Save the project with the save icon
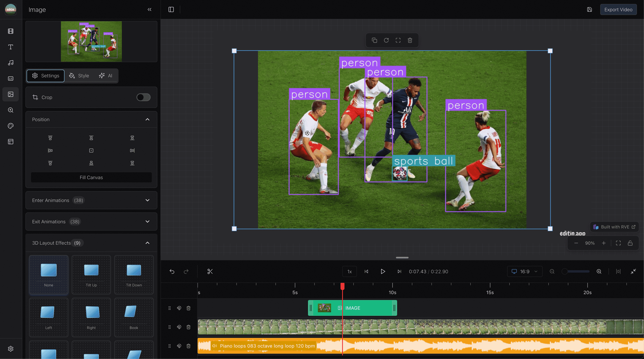Screen dimensions: 644x359 [590, 9]
